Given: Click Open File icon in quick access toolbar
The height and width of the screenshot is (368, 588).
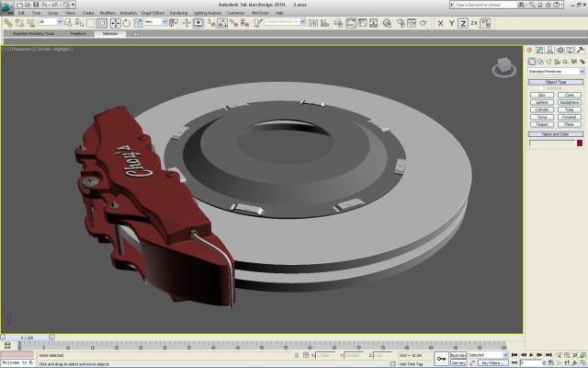Looking at the screenshot, I should tap(28, 5).
